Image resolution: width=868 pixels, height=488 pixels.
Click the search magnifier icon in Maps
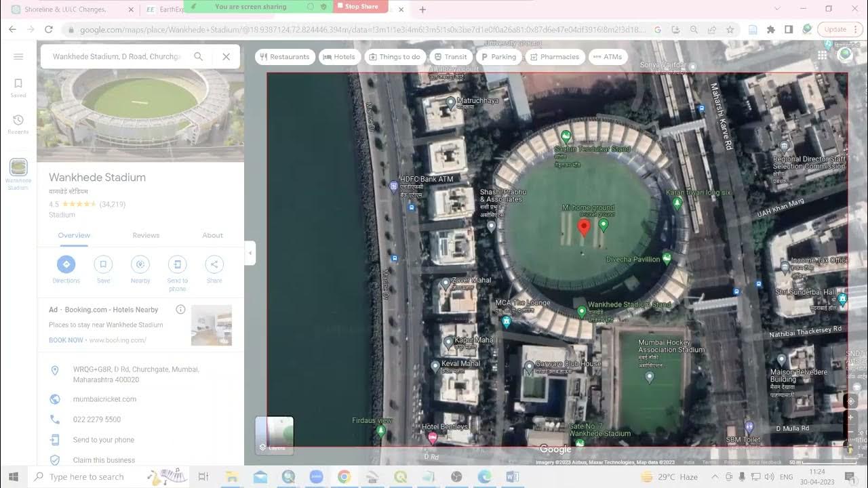click(x=199, y=57)
